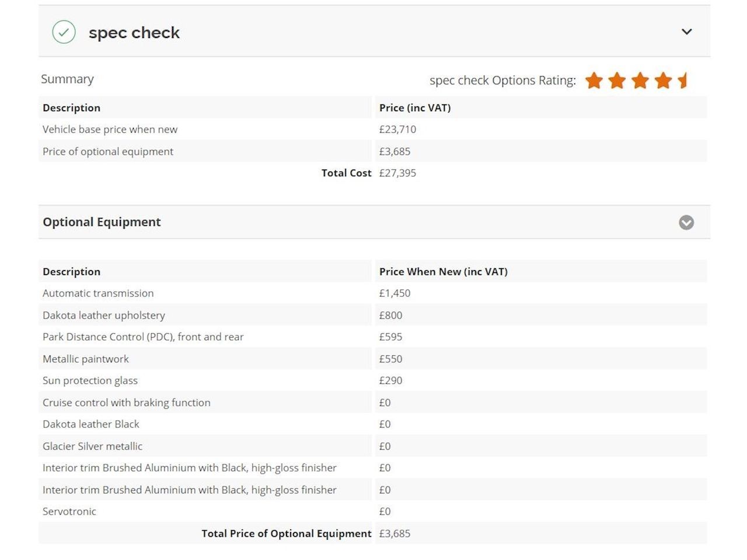The image size is (747, 560).
Task: Click the fourth orange rating star
Action: 663,80
